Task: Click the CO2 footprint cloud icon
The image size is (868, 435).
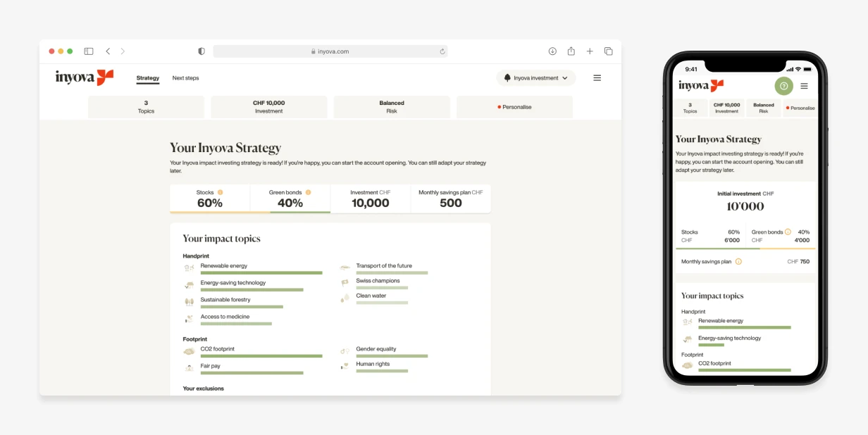Action: (x=188, y=351)
